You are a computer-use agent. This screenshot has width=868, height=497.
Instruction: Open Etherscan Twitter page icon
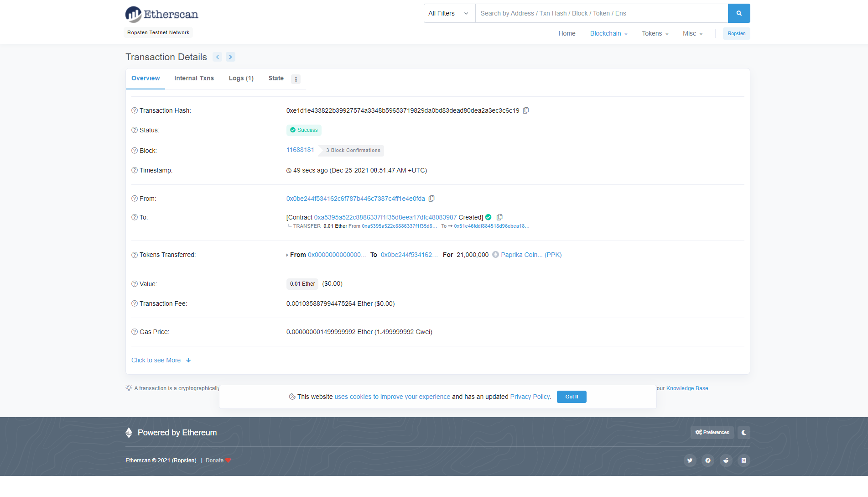click(690, 460)
